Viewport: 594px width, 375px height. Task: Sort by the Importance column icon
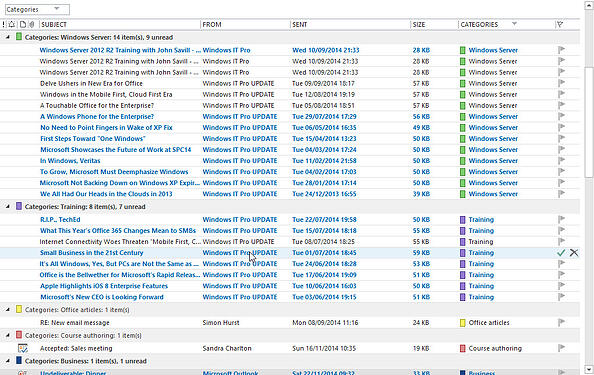pyautogui.click(x=3, y=25)
